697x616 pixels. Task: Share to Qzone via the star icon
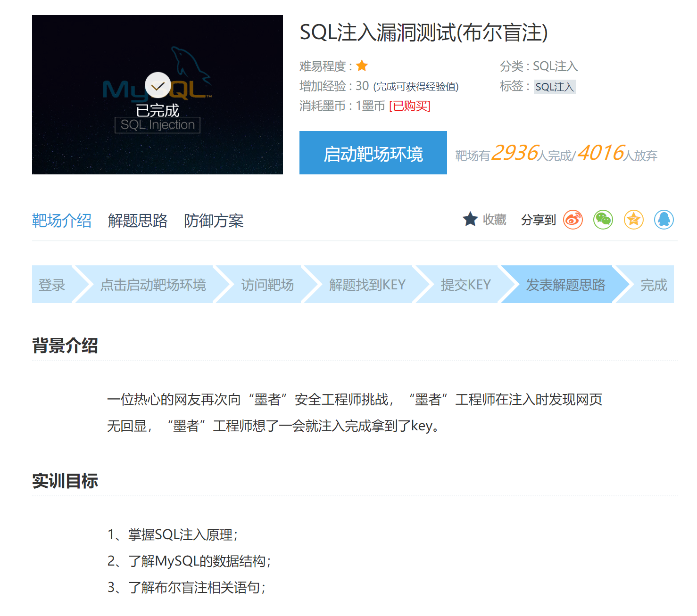click(x=633, y=219)
